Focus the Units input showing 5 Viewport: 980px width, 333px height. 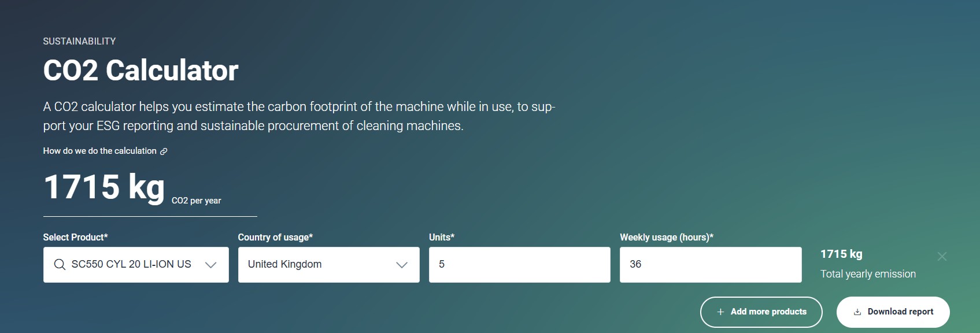coord(519,265)
